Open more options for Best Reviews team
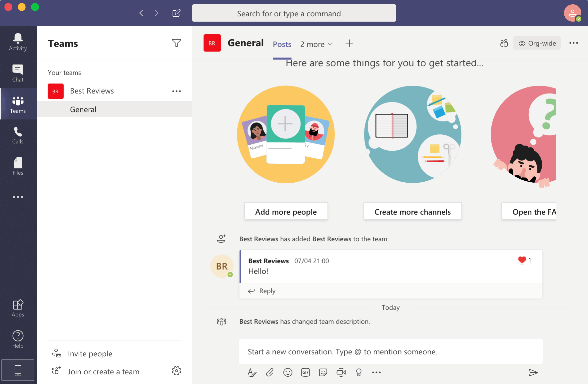 [x=177, y=91]
